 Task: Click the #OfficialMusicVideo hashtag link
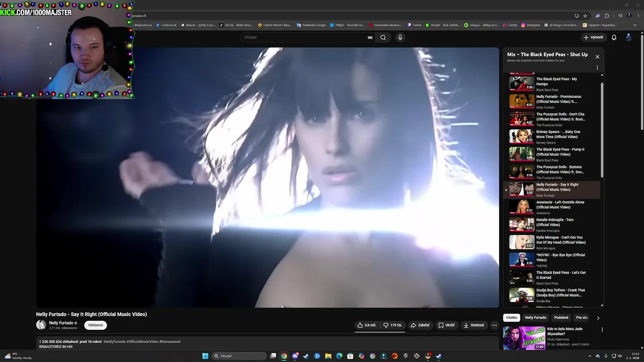(142, 342)
